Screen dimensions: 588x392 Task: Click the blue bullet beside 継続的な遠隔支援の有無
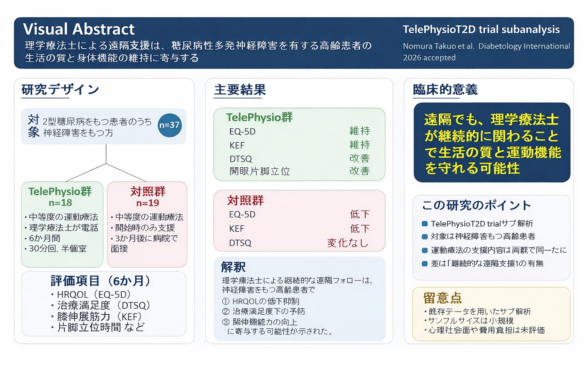tap(425, 263)
